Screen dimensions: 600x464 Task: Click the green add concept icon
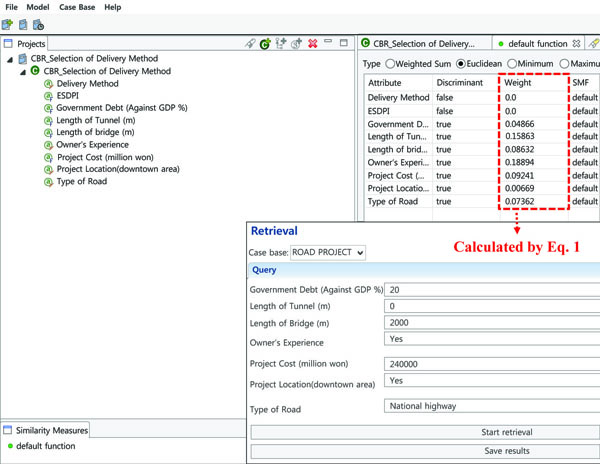pos(265,44)
